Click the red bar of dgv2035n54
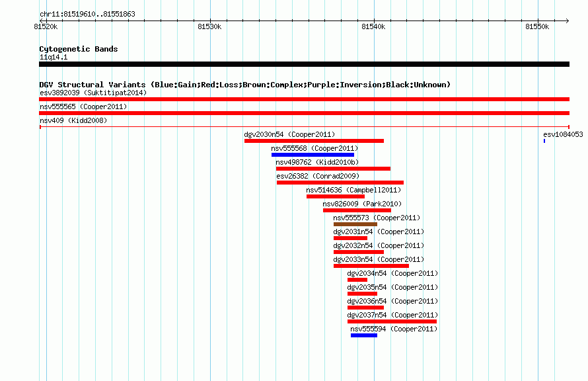588x381 pixels. (362, 294)
